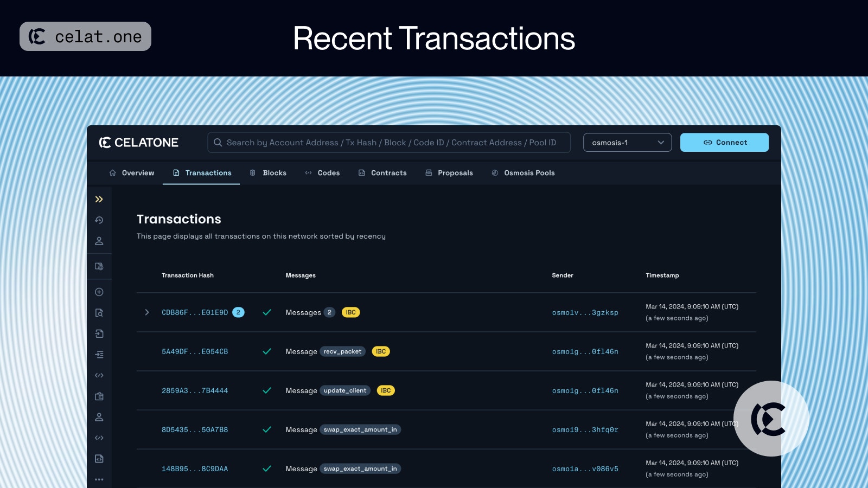Open sender osmo19...3hfq0r

(x=585, y=429)
